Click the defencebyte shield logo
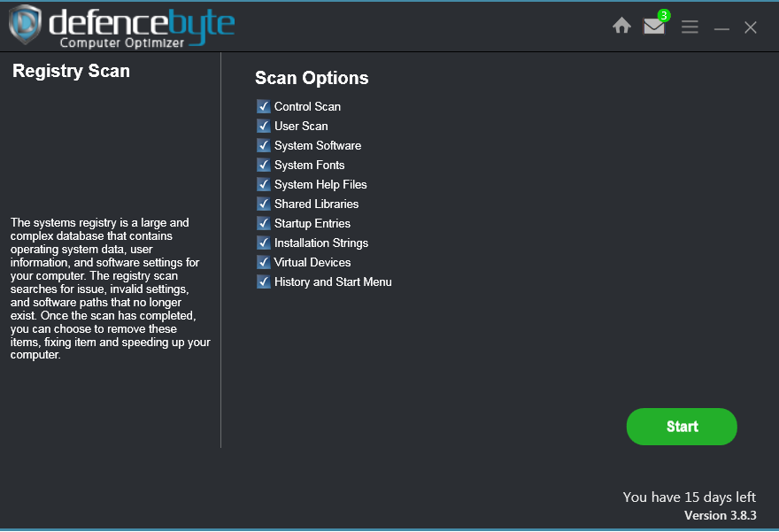This screenshot has width=779, height=532. point(25,24)
